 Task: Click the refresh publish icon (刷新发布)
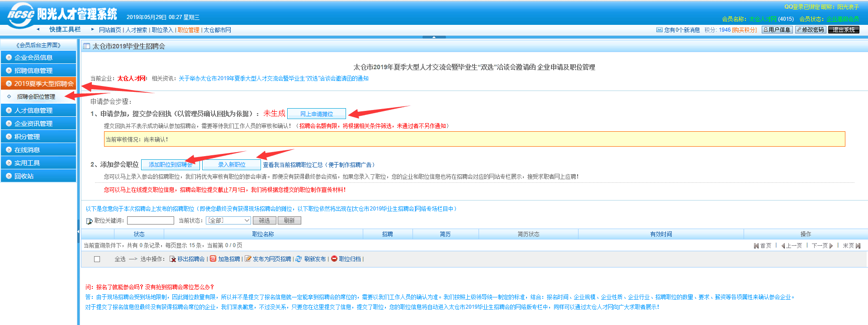[x=299, y=259]
